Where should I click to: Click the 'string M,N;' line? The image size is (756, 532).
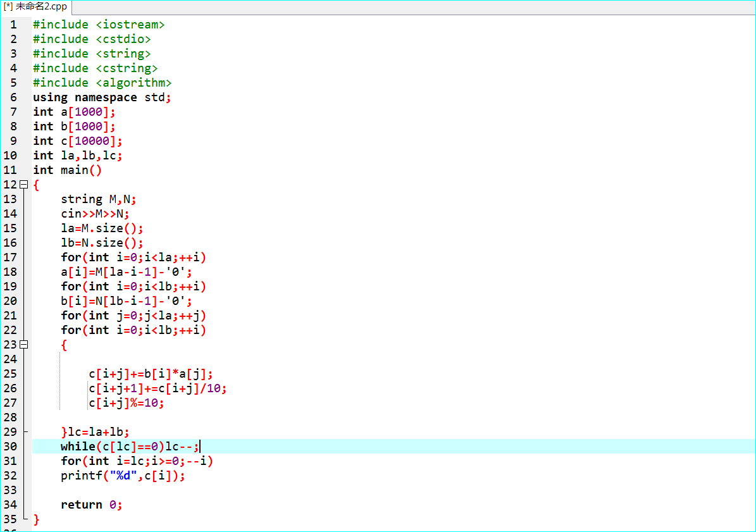[98, 199]
